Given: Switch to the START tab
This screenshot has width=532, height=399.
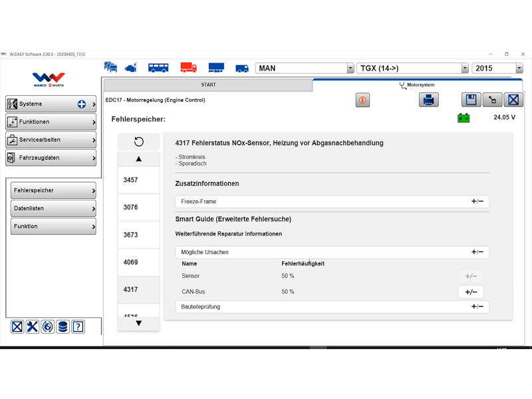Looking at the screenshot, I should pos(208,85).
